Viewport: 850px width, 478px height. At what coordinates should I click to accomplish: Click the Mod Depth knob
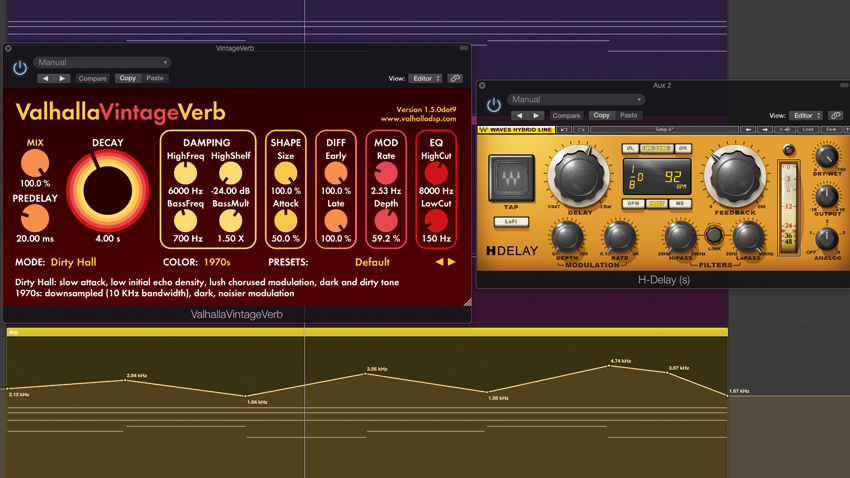pyautogui.click(x=386, y=221)
